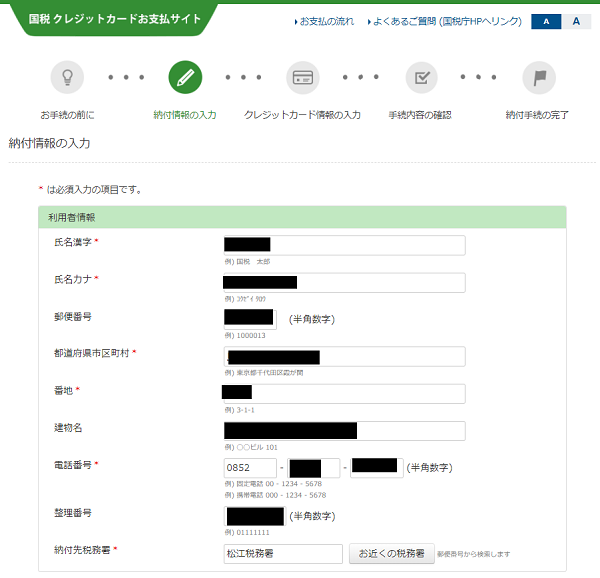The height and width of the screenshot is (578, 600).
Task: Click the green pencil step icon
Action: pyautogui.click(x=185, y=77)
